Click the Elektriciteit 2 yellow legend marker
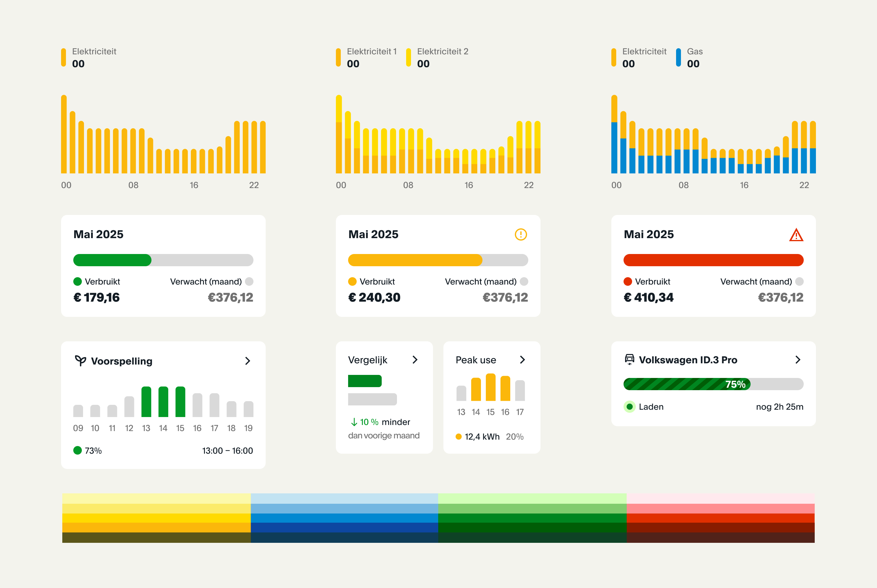Viewport: 877px width, 588px height. coord(409,57)
